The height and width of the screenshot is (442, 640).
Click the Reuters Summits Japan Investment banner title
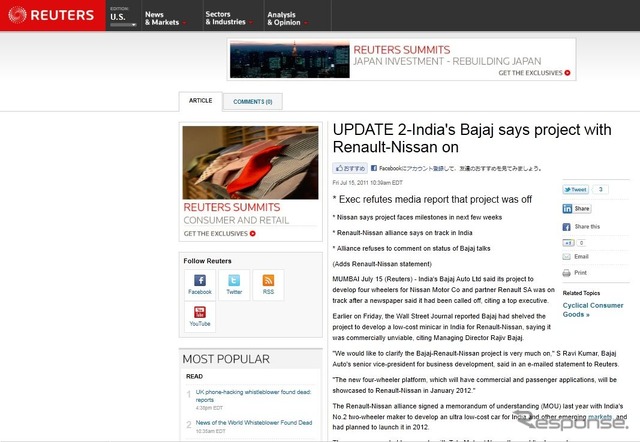point(447,56)
